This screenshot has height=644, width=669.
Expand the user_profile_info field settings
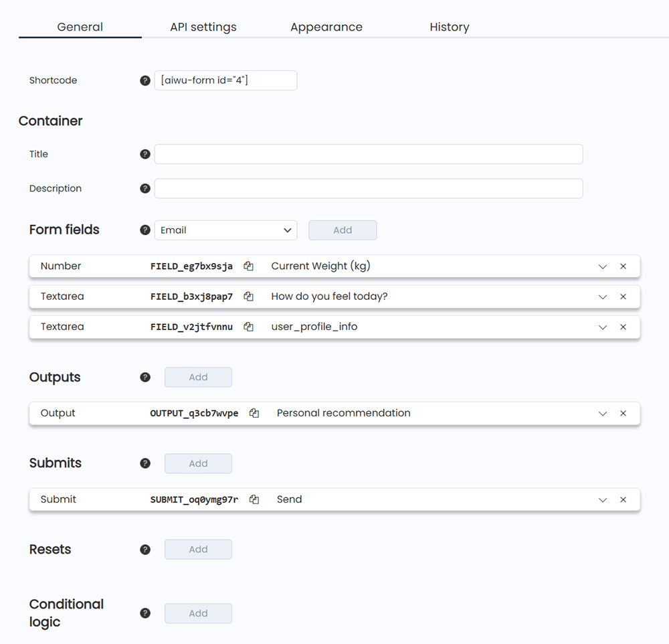pyautogui.click(x=603, y=327)
